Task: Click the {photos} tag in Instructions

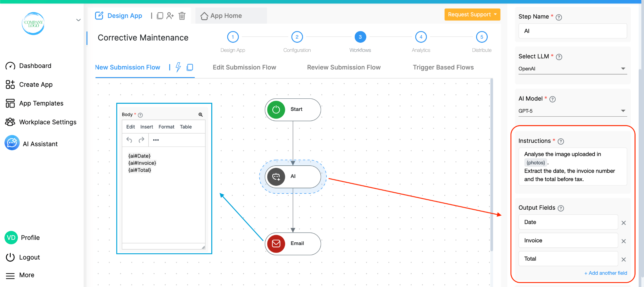Action: click(536, 163)
